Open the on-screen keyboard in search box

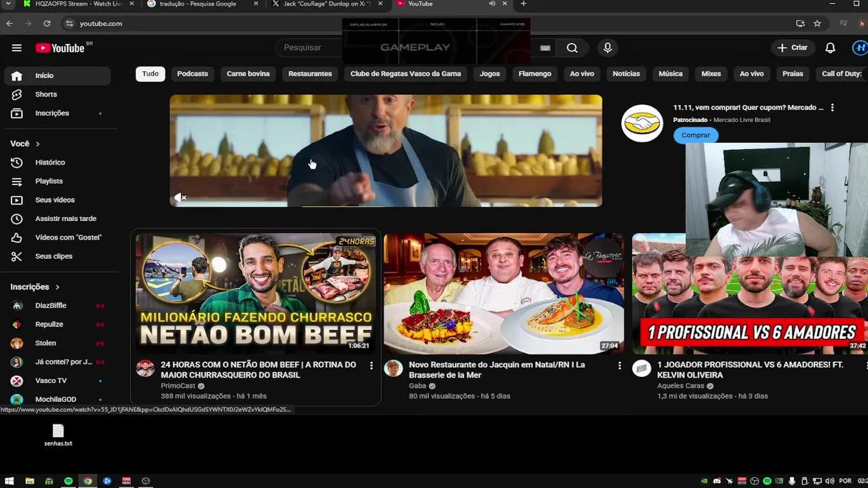pos(545,47)
